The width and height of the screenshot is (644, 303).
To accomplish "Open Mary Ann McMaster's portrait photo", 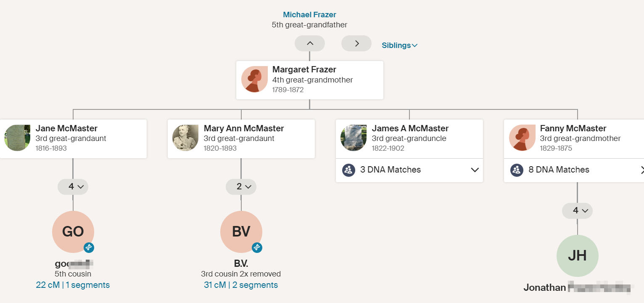I will [185, 138].
